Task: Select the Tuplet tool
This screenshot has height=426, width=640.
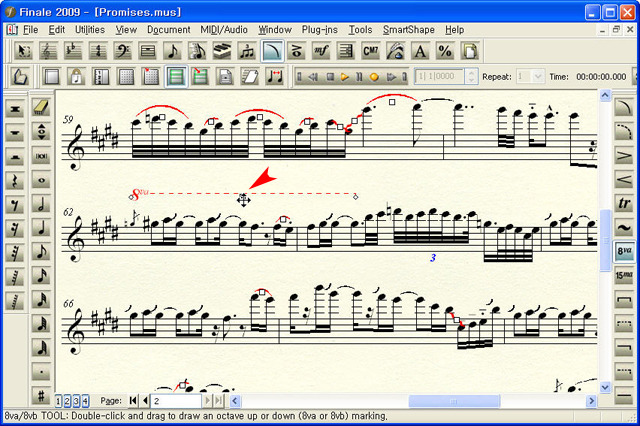Action: 247,51
